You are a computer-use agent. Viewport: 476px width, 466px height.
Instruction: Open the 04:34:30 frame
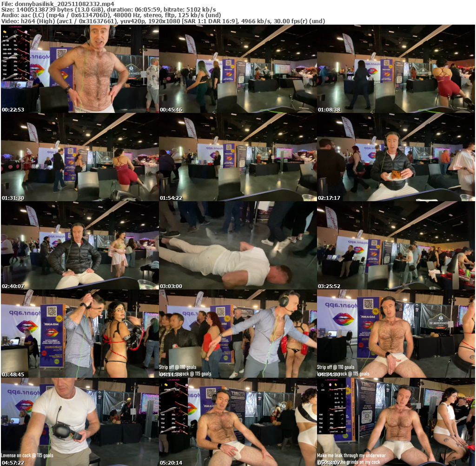[396, 334]
